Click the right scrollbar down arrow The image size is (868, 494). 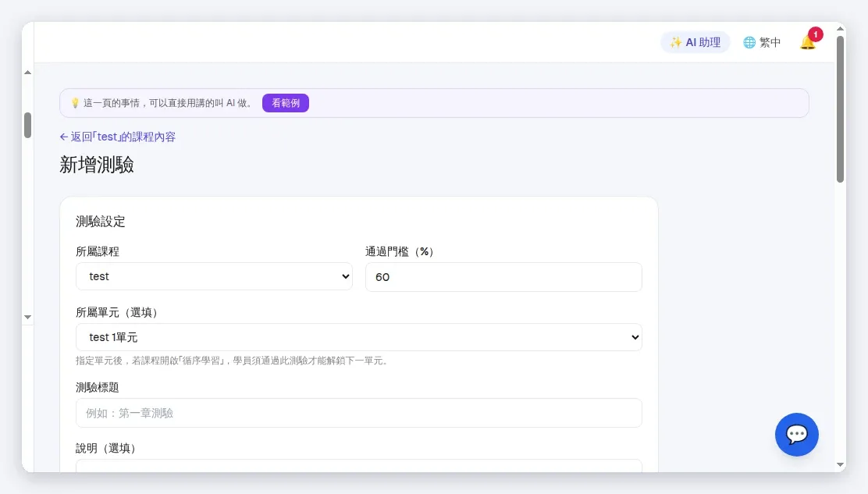pyautogui.click(x=840, y=464)
